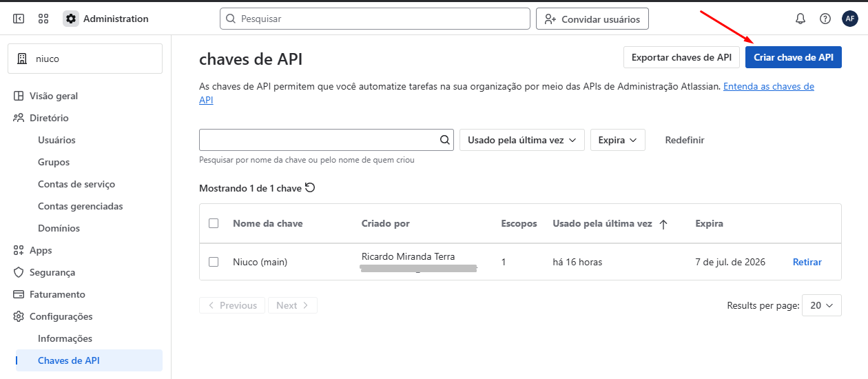Click Retirar for the Niuco (main) key
868x379 pixels.
(807, 262)
